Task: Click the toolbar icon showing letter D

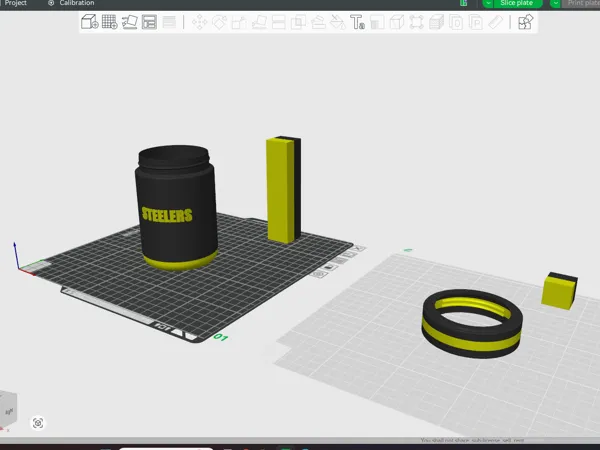Action: pos(456,22)
